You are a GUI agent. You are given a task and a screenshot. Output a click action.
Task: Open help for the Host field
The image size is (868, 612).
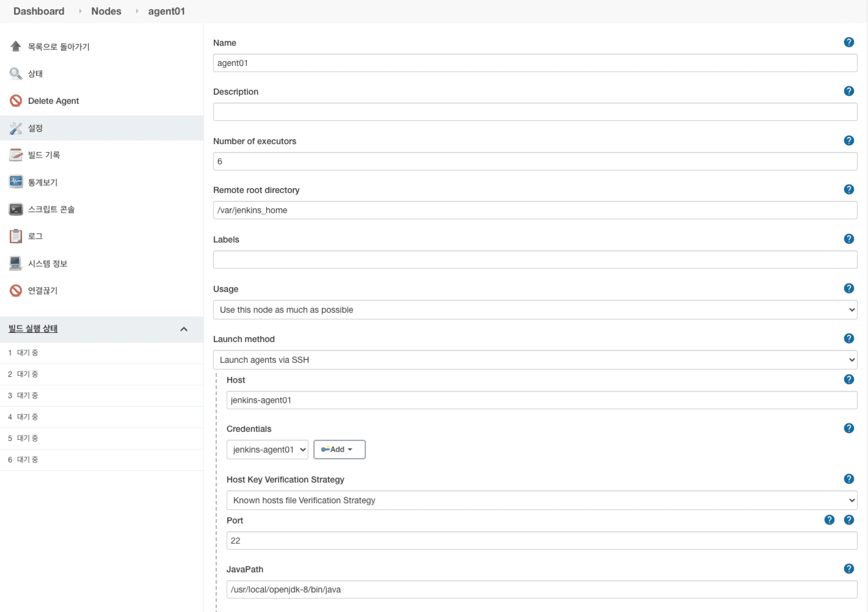[849, 379]
